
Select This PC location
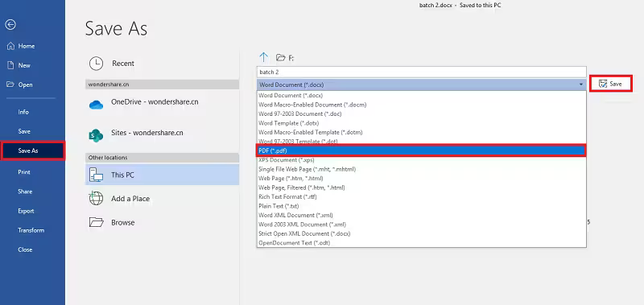tap(162, 175)
